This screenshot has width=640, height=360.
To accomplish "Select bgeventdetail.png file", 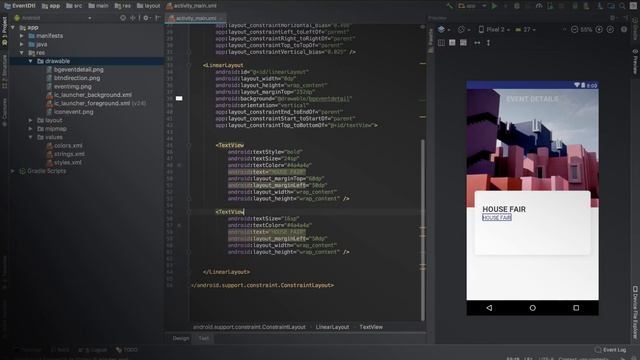I will coord(74,70).
